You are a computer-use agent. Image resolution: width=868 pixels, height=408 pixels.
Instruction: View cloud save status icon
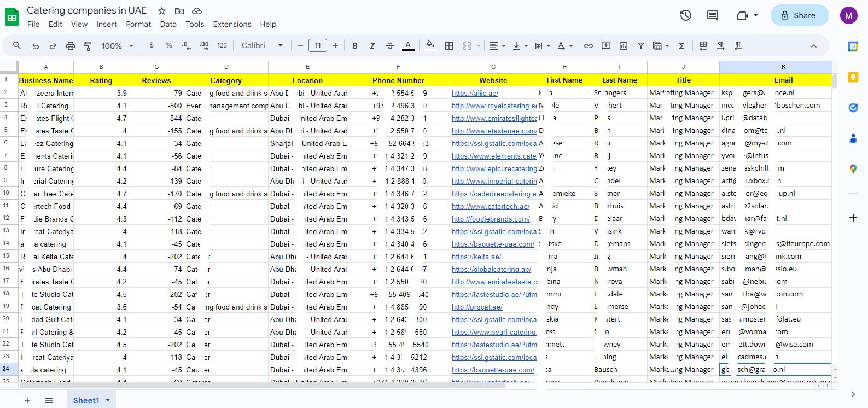click(197, 11)
